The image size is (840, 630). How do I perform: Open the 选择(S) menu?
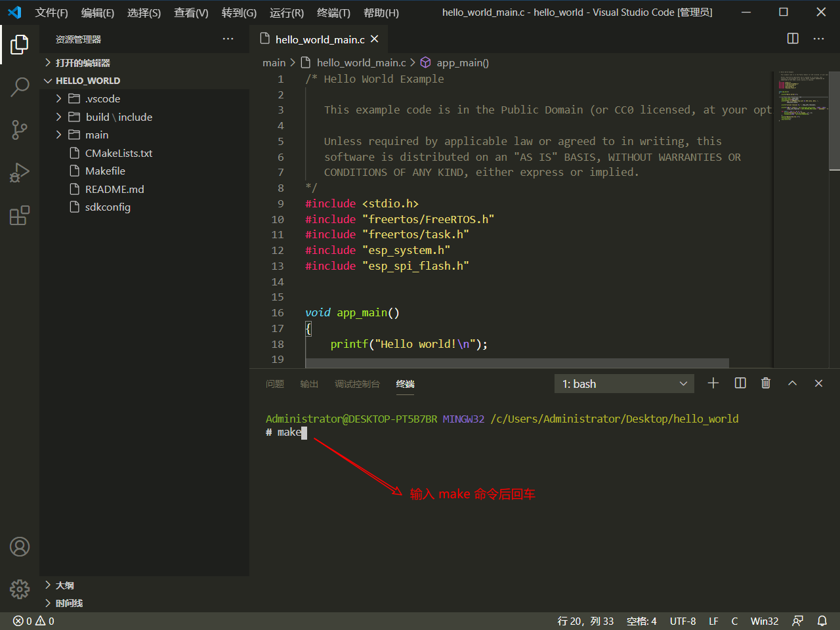pos(144,12)
